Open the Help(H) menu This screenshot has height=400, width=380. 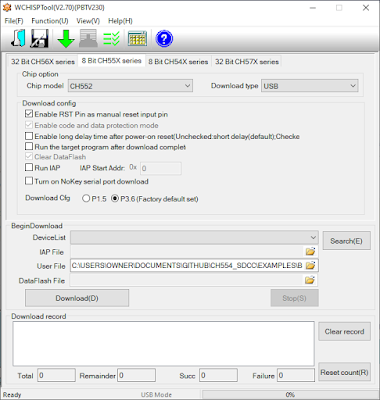pos(120,21)
